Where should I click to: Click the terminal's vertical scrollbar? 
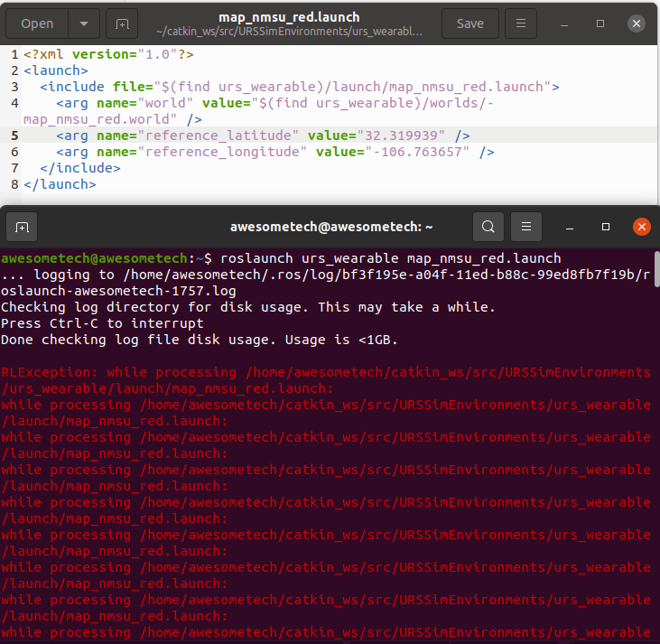coord(655,269)
